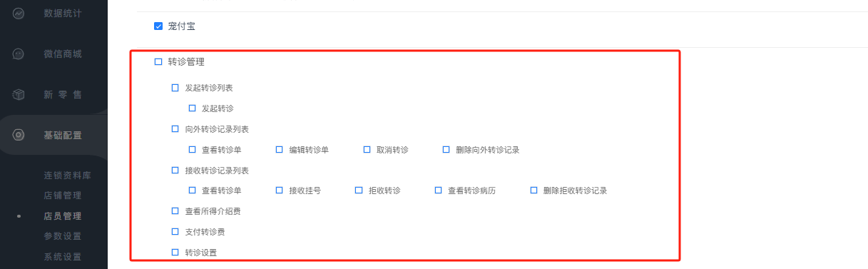Viewport: 868px width, 269px height.
Task: Tick the 删除拒收转诊记录 checkbox
Action: tap(534, 191)
